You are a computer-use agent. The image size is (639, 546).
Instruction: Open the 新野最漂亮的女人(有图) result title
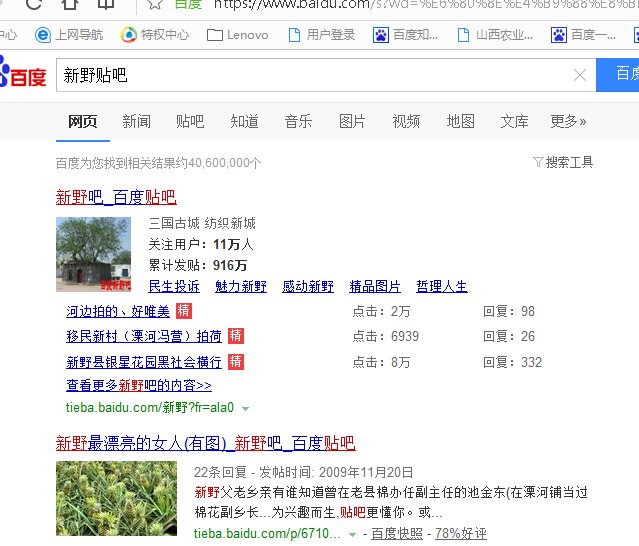point(205,443)
